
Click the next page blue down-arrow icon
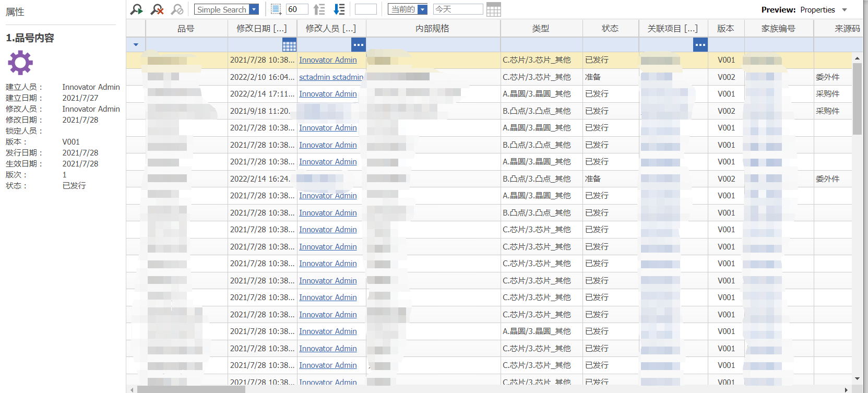click(x=339, y=9)
